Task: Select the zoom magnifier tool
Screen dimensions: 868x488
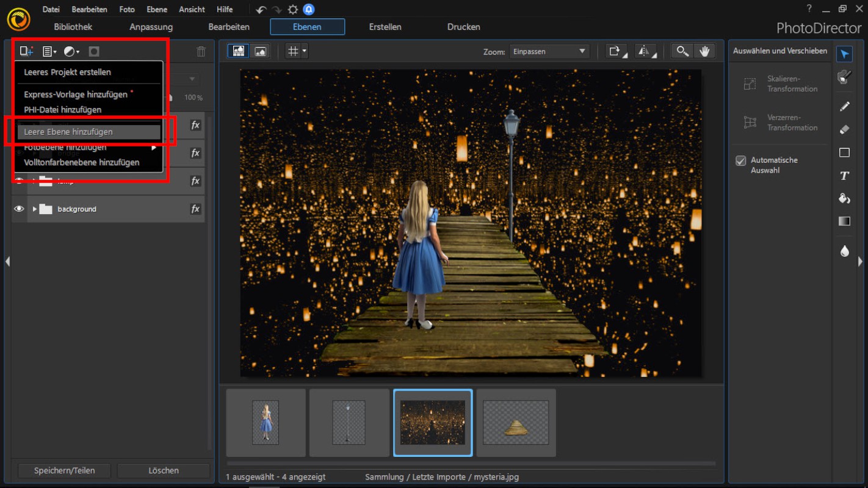Action: pos(682,51)
